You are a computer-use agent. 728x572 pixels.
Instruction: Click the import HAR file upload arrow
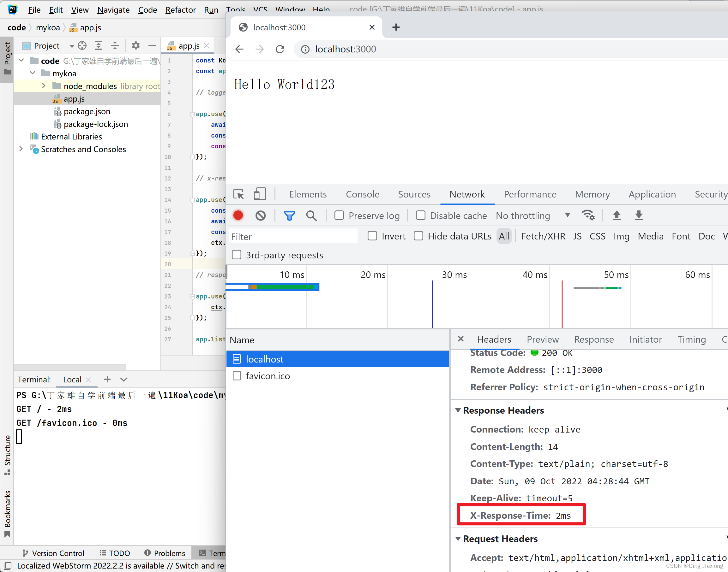(x=617, y=215)
